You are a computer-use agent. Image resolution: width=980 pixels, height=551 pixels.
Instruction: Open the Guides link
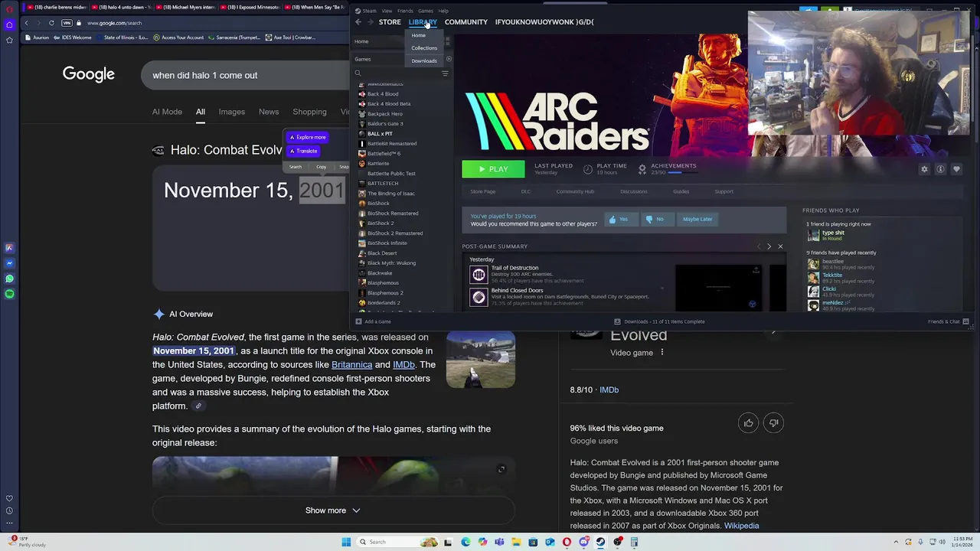click(x=681, y=191)
